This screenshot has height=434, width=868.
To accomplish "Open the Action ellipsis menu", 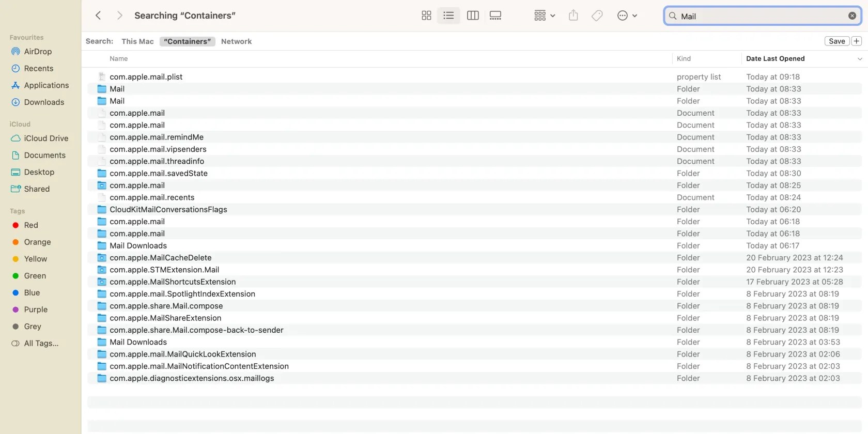I will (x=627, y=16).
